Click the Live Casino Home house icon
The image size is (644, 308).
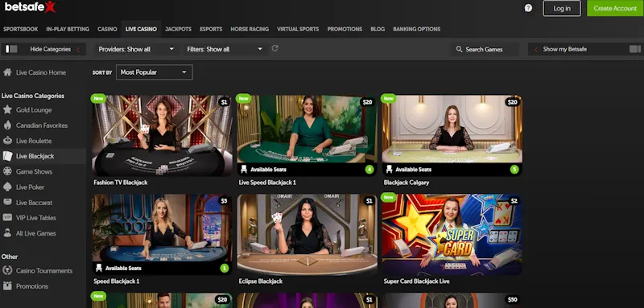(x=7, y=72)
